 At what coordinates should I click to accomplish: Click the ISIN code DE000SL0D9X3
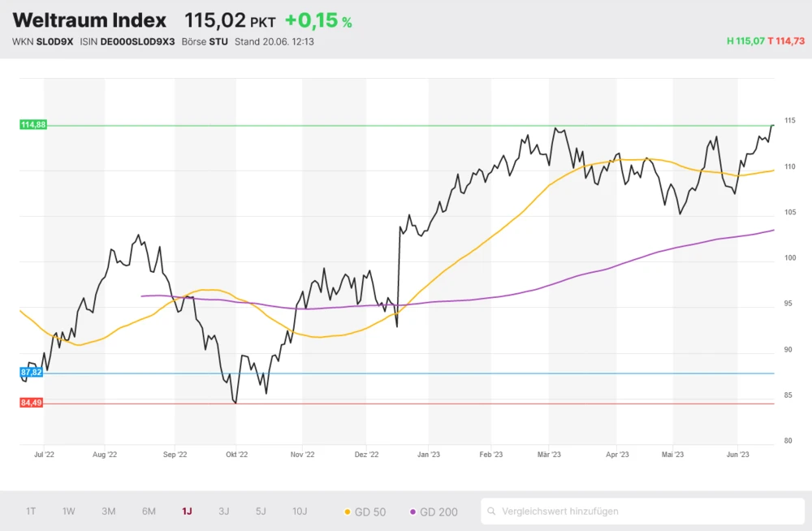point(137,41)
